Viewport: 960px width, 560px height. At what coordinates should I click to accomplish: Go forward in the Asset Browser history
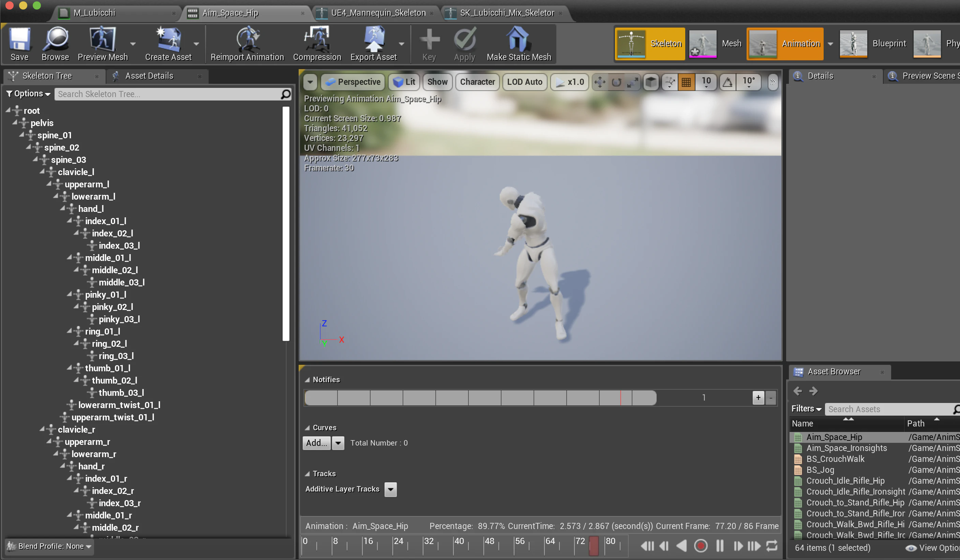[813, 391]
